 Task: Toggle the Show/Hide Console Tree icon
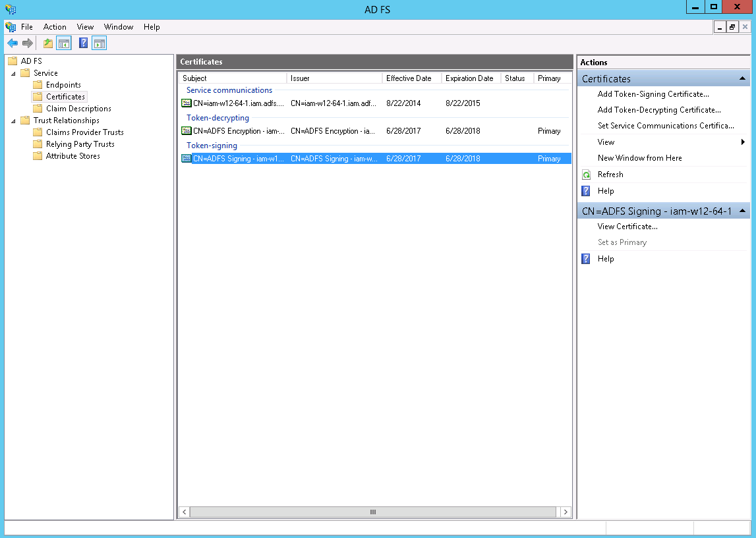click(64, 43)
